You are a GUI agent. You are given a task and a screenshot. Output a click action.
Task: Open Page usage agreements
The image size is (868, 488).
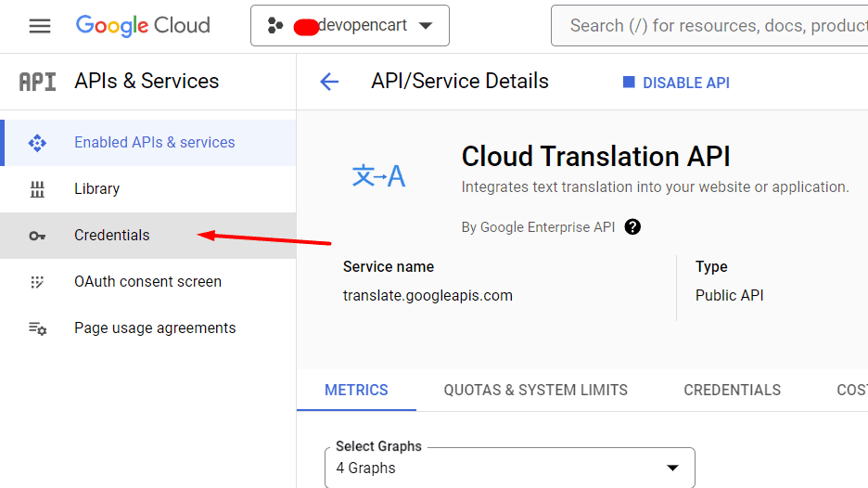148,327
